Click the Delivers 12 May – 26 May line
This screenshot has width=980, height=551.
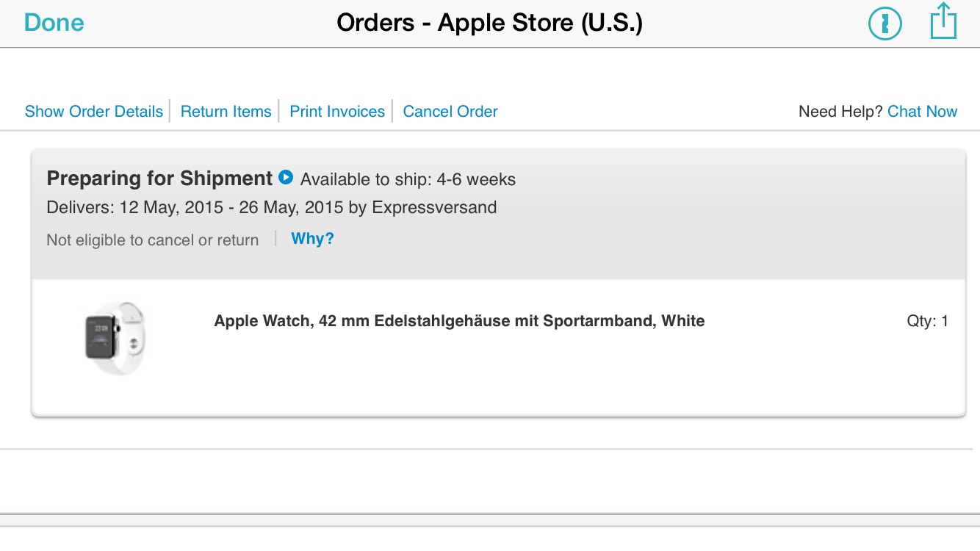pos(272,207)
